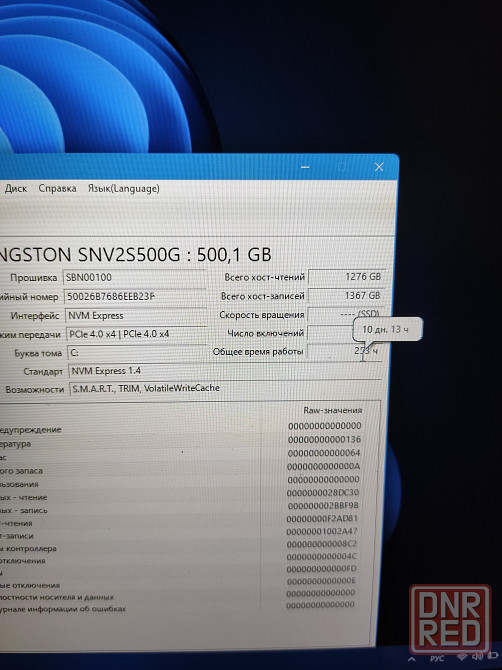Click the volume letter field C:
This screenshot has width=502, height=670.
click(x=137, y=353)
